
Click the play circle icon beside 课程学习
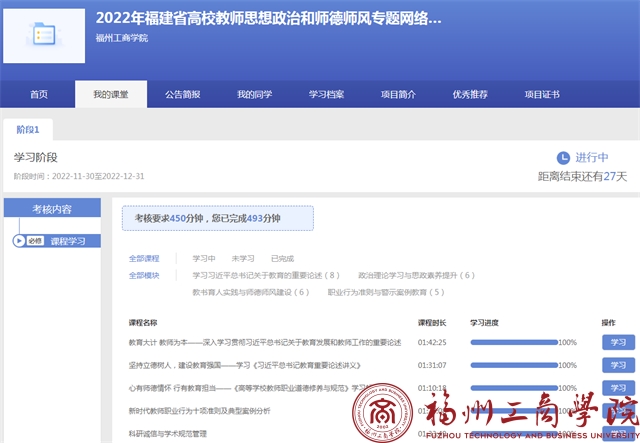click(x=19, y=241)
